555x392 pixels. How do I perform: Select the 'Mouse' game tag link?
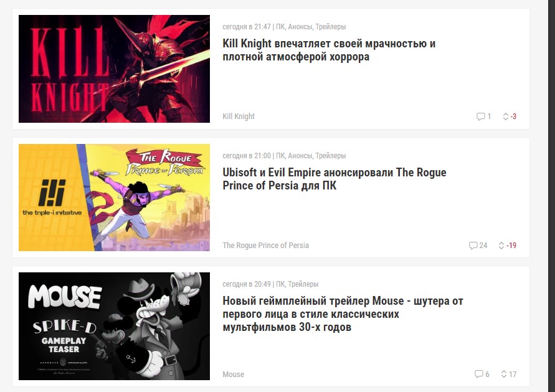click(233, 375)
